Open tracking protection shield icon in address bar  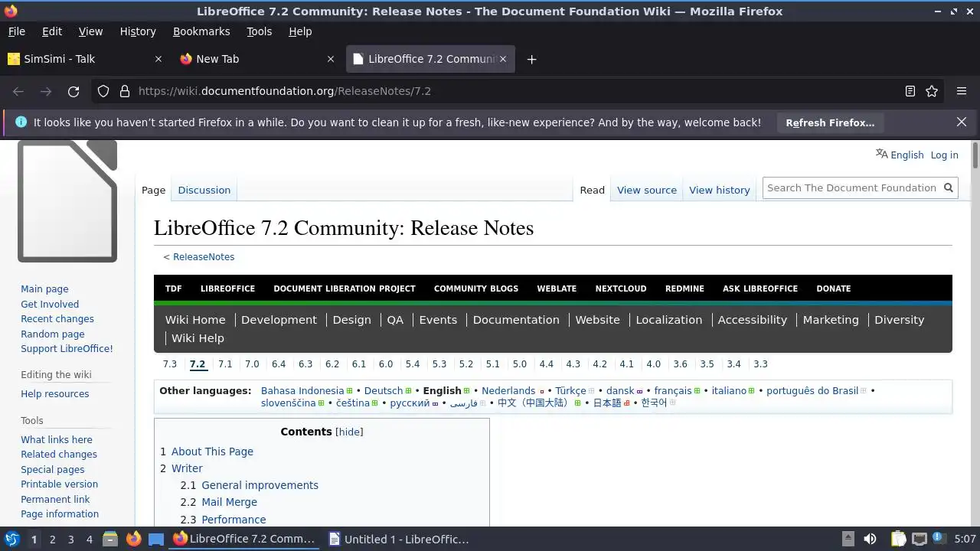(x=103, y=91)
